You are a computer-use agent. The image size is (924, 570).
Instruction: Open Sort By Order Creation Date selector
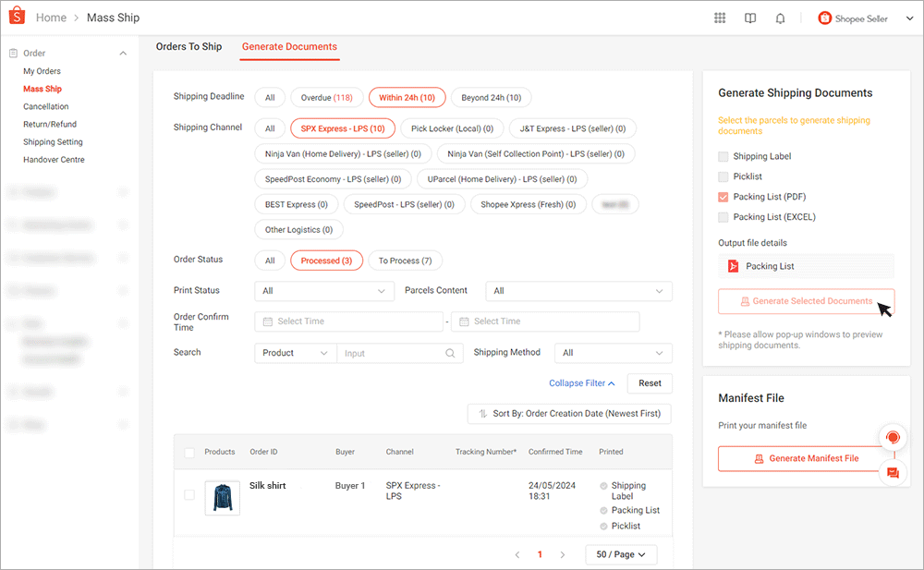coord(569,414)
